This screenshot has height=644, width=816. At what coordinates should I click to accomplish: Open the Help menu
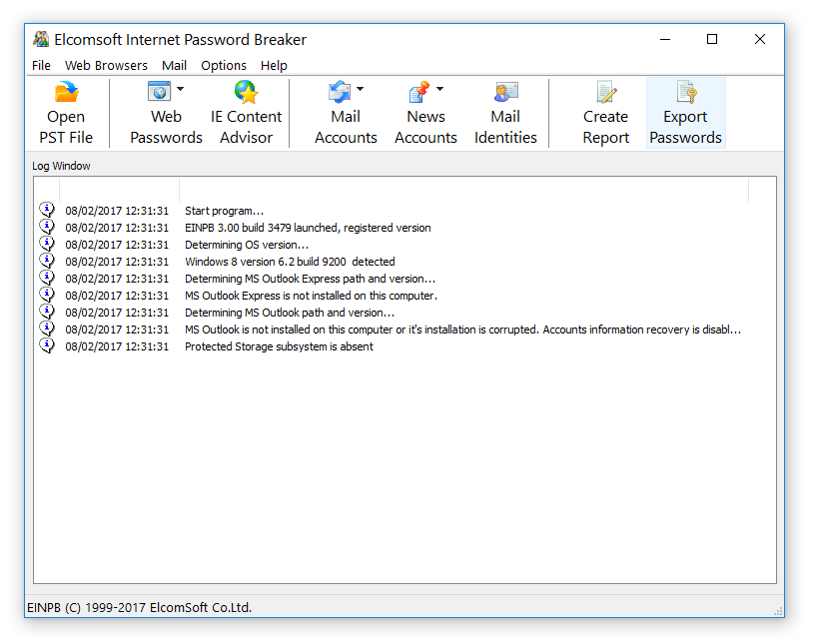(x=274, y=66)
